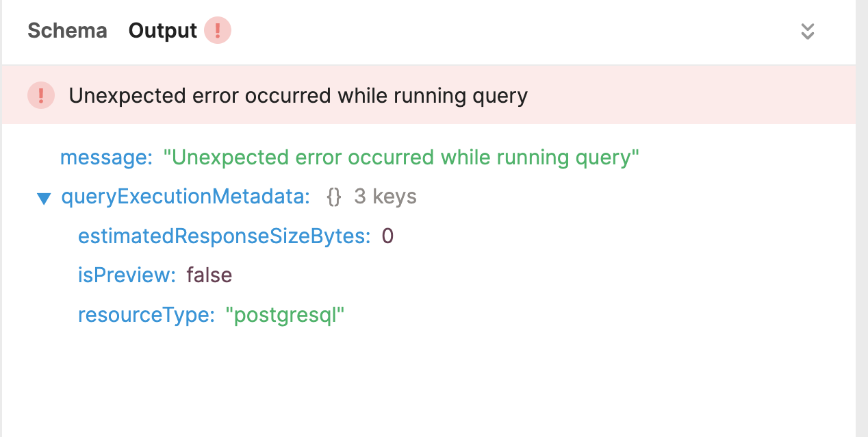Viewport: 868px width, 437px height.
Task: Click the "3 keys" count label
Action: pos(385,197)
